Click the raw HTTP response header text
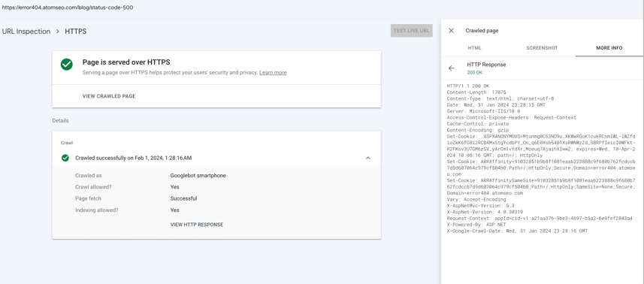This screenshot has height=284, width=644. (x=541, y=159)
